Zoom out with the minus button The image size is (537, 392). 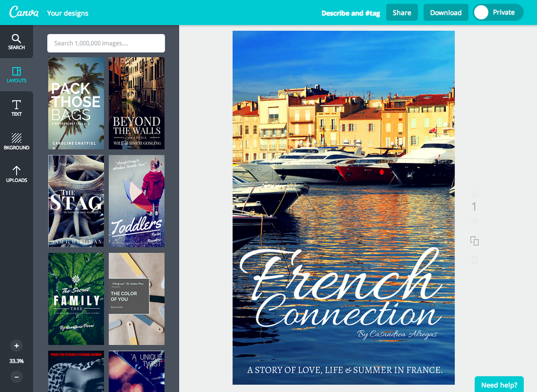coord(16,377)
